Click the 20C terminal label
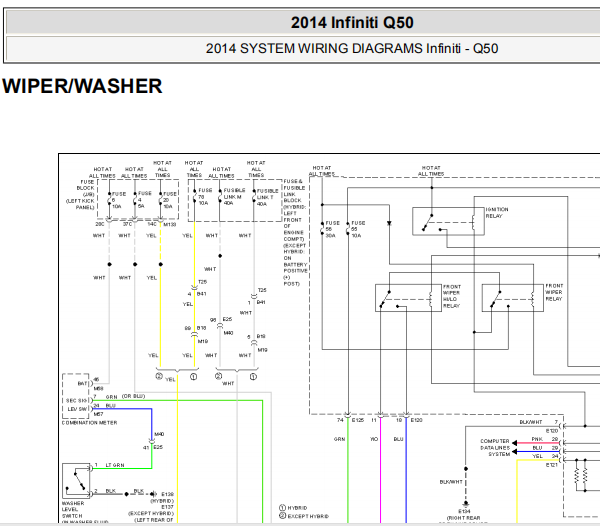The image size is (600, 526). click(99, 224)
